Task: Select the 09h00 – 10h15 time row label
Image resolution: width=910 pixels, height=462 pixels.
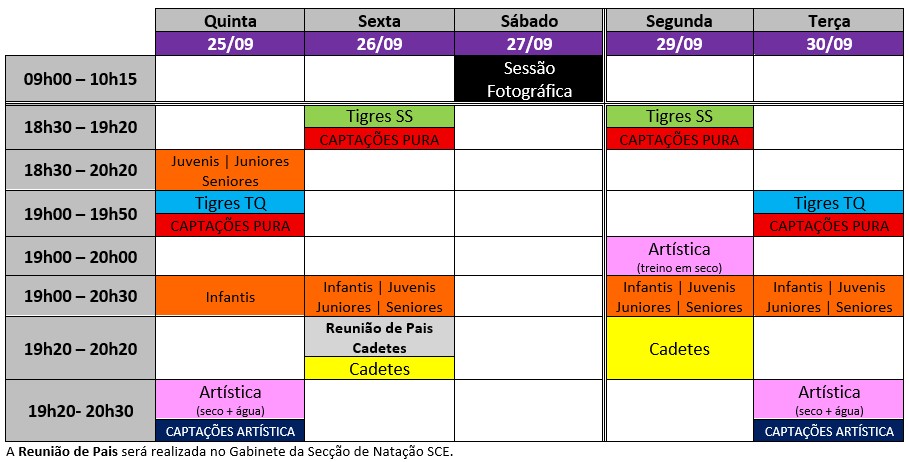Action: 80,79
